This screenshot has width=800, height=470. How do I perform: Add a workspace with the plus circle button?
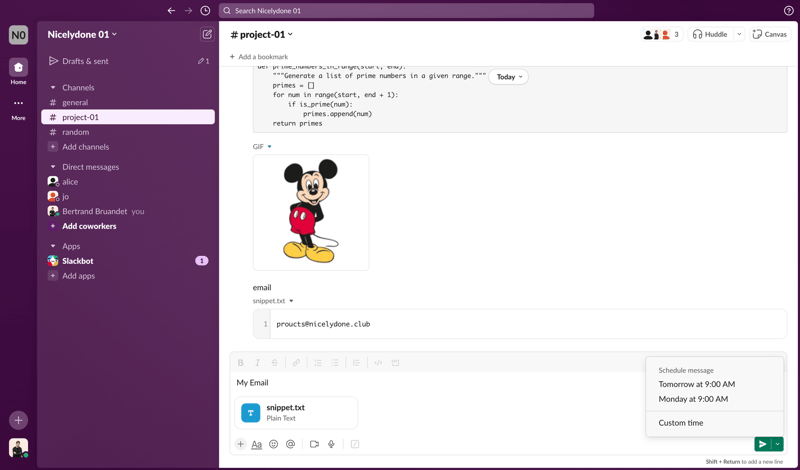pos(18,420)
